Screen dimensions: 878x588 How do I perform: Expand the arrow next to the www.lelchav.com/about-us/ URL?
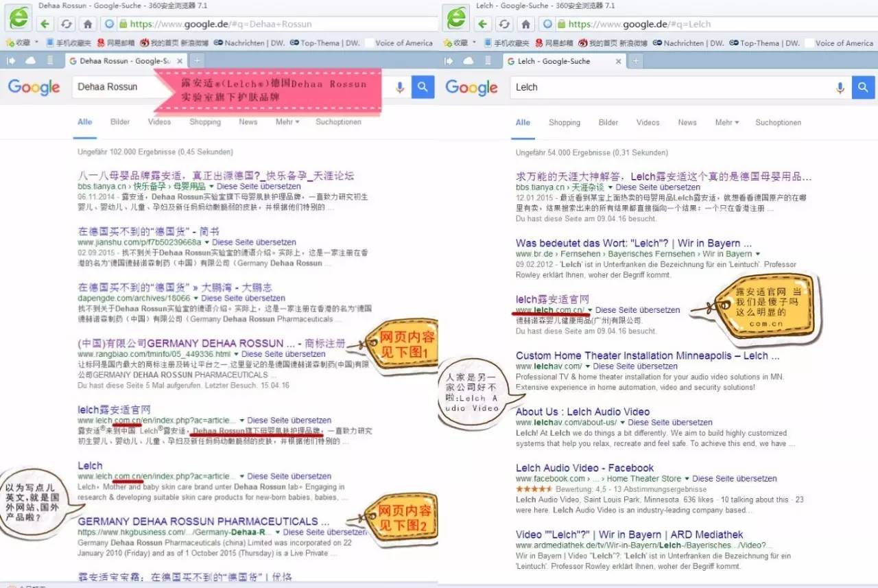click(623, 423)
